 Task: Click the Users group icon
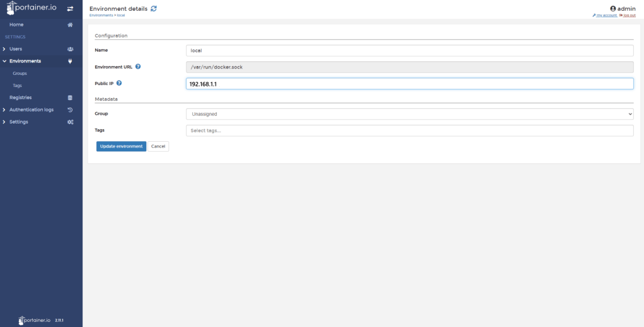tap(70, 49)
